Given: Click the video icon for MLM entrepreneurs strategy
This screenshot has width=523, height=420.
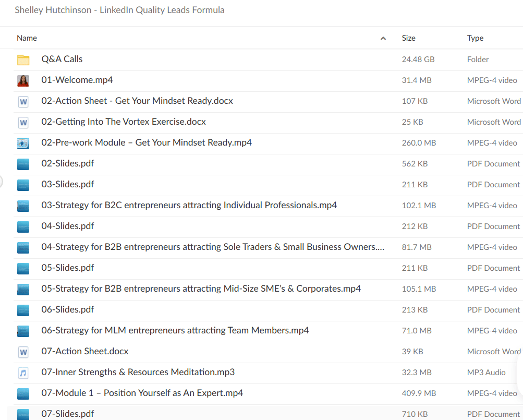Looking at the screenshot, I should 23,331.
